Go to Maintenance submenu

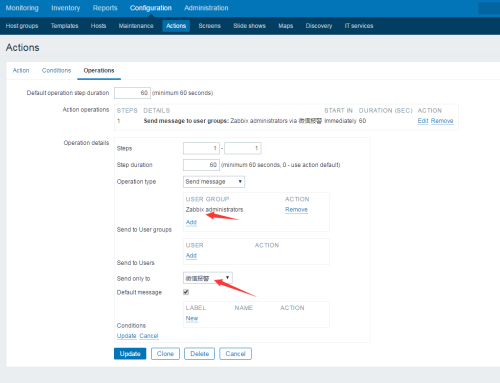[136, 26]
